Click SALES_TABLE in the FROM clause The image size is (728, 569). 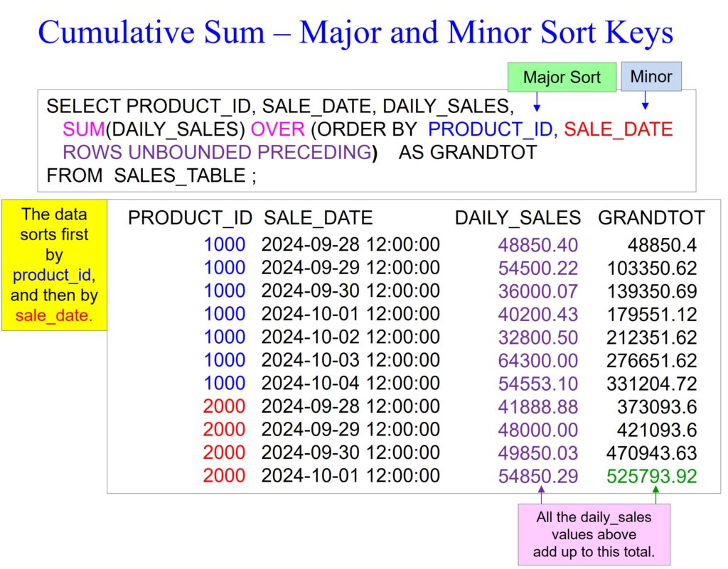click(x=180, y=175)
